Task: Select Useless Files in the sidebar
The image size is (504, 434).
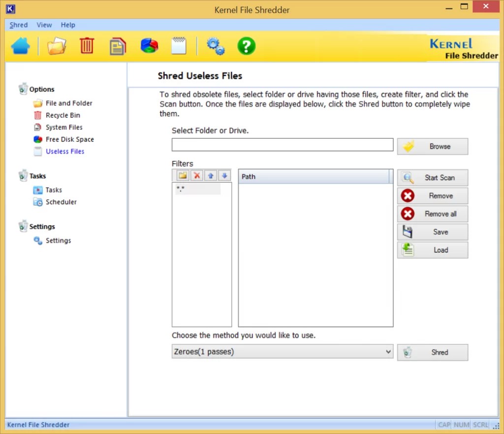Action: pos(65,151)
